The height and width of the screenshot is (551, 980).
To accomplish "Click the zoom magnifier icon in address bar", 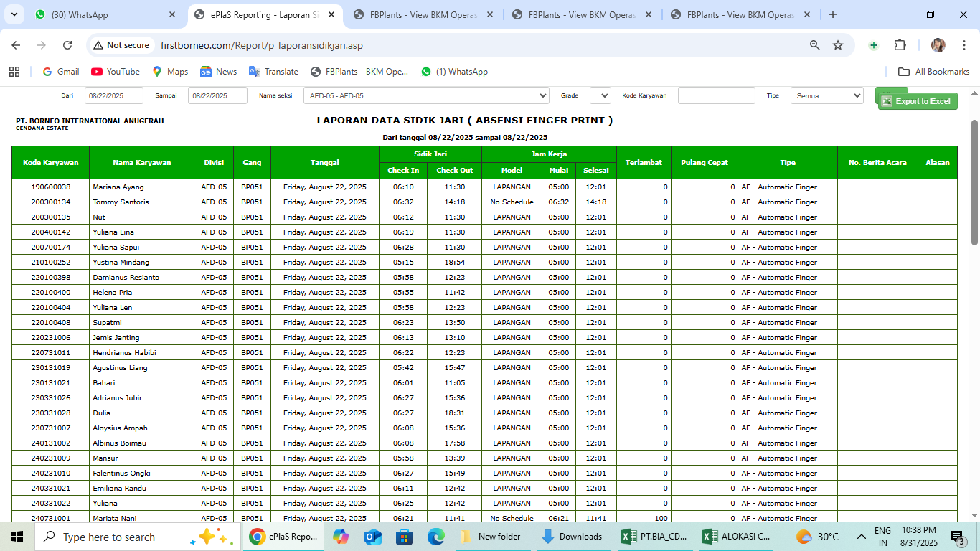I will [x=815, y=45].
